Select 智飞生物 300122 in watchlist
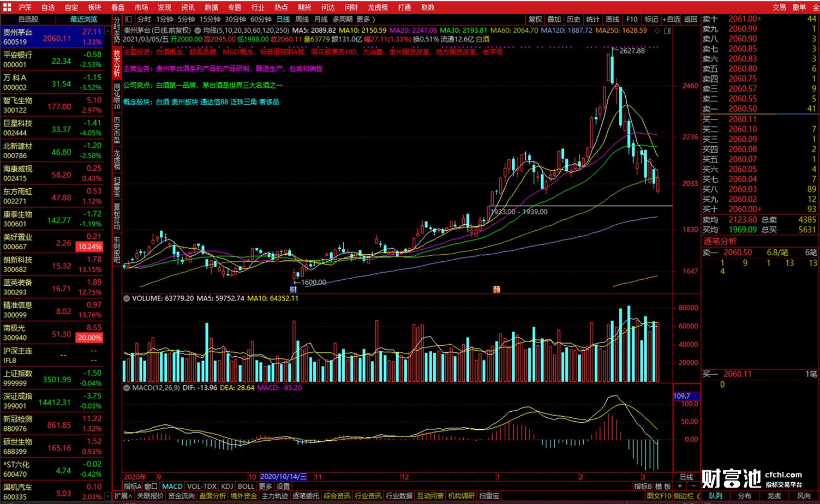This screenshot has height=504, width=820. pos(52,105)
